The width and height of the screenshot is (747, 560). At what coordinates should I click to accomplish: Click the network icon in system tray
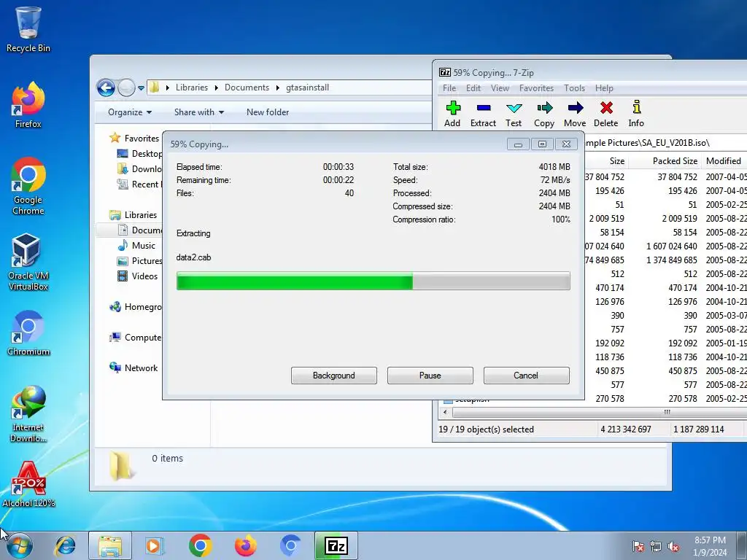(656, 547)
